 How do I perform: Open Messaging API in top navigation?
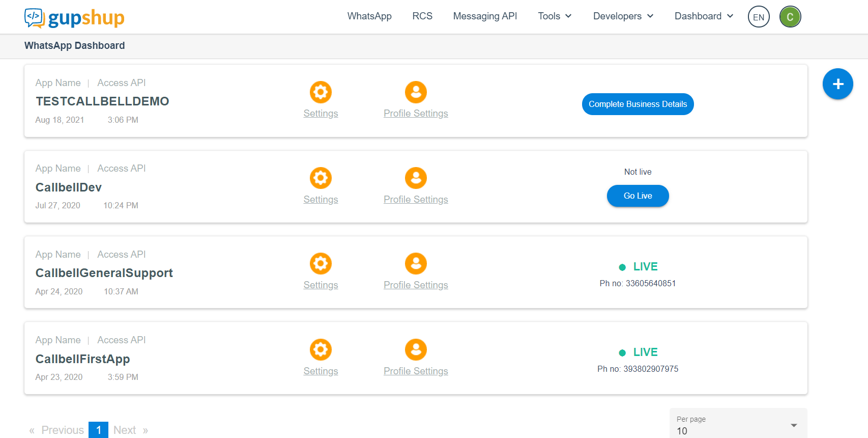(x=485, y=16)
